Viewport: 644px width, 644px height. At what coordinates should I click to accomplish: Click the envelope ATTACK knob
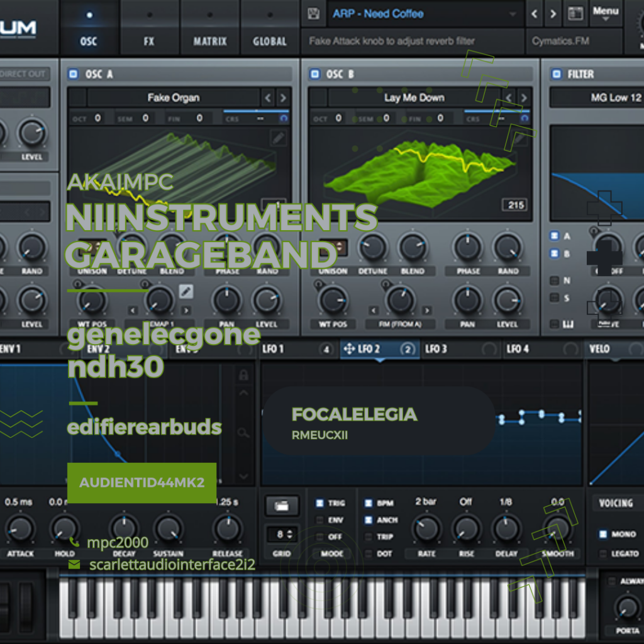tap(19, 529)
